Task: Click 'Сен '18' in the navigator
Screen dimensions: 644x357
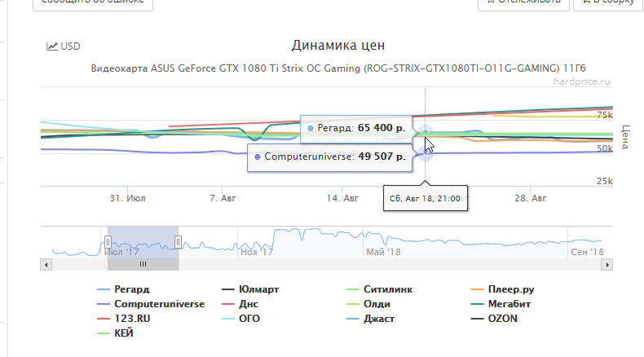Action: [x=587, y=252]
